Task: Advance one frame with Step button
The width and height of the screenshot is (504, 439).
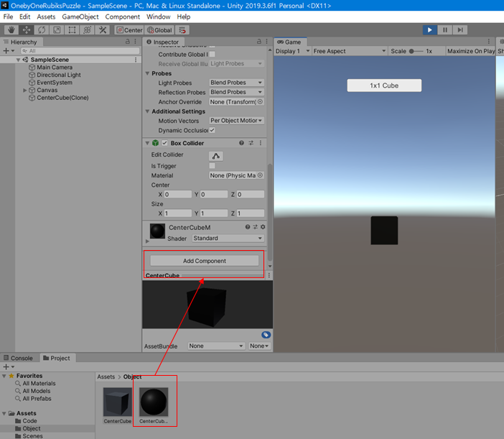Action: (460, 30)
